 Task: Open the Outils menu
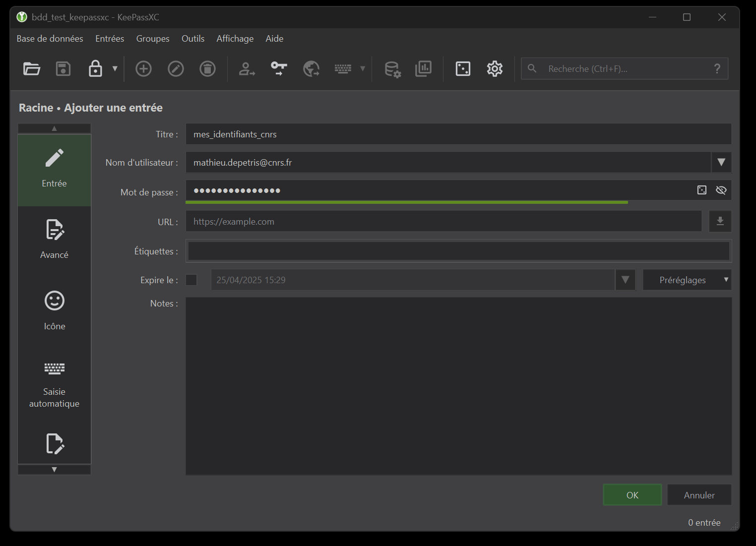click(x=193, y=39)
